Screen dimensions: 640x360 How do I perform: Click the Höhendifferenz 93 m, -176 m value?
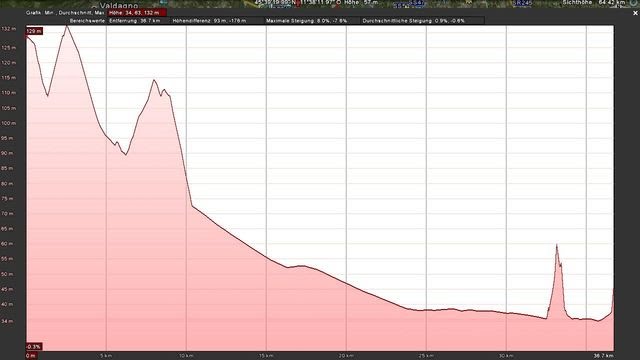[209, 21]
